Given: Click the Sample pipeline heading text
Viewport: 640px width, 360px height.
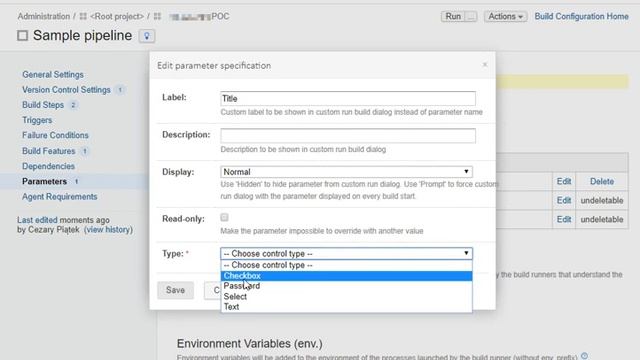Looking at the screenshot, I should tap(82, 36).
